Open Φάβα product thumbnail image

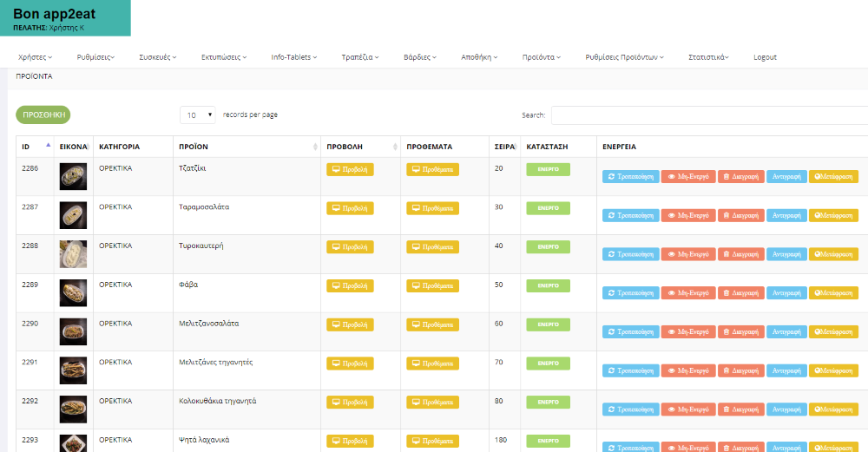(x=73, y=292)
